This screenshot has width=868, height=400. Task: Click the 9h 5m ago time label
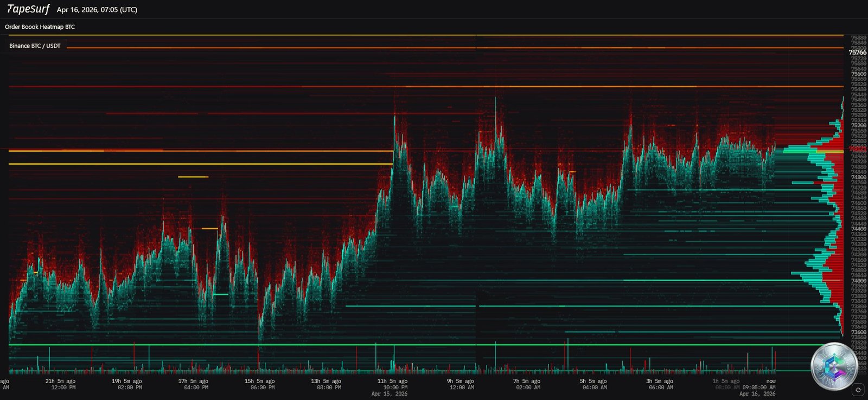pyautogui.click(x=461, y=381)
